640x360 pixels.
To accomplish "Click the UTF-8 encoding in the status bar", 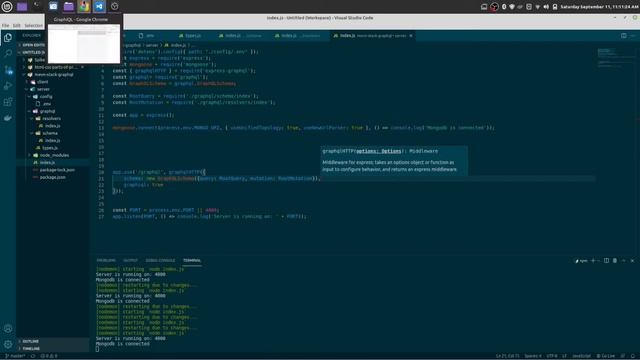I will coord(552,356).
